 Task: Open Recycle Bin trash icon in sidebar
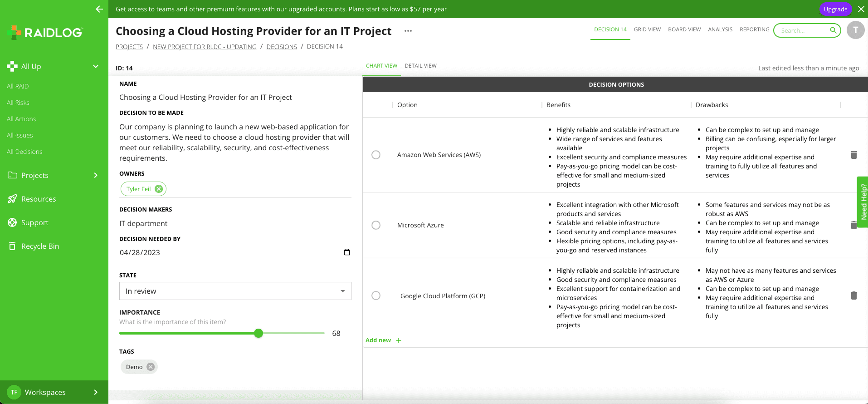(12, 246)
